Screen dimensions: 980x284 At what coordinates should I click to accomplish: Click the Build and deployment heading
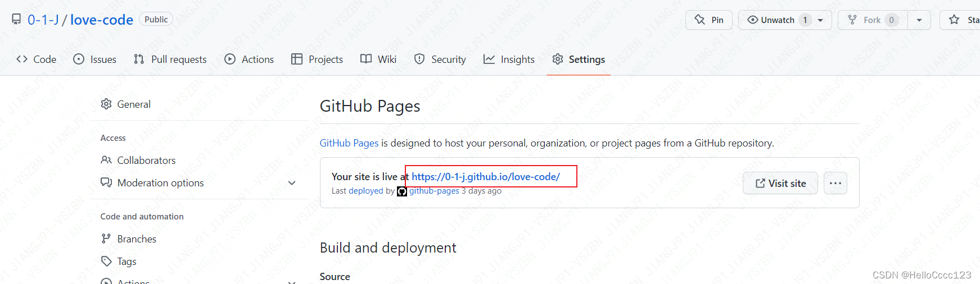pyautogui.click(x=388, y=248)
